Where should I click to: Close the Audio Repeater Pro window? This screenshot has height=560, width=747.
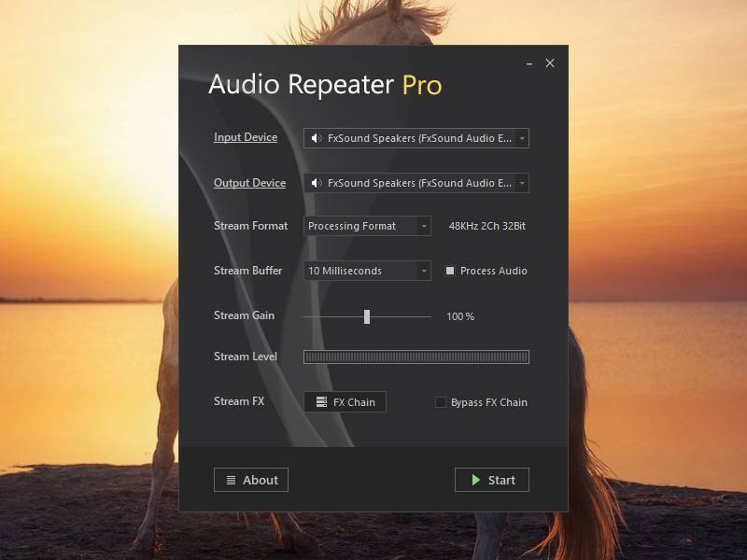click(550, 63)
